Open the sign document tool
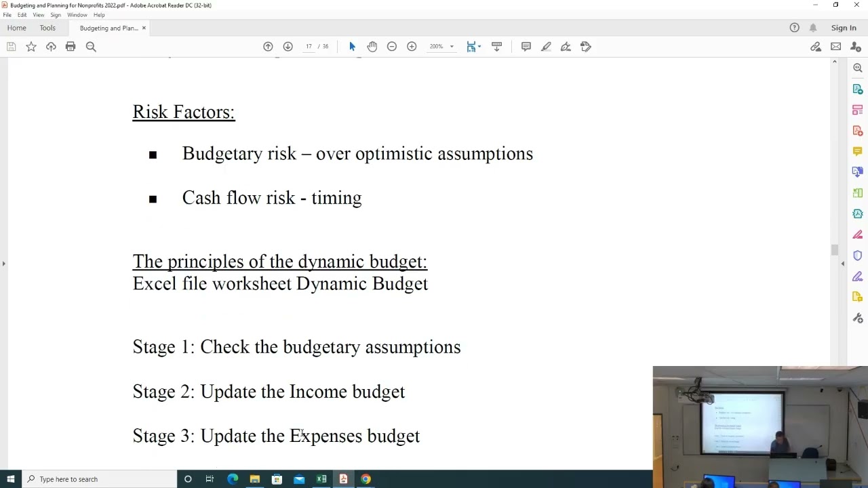Image resolution: width=868 pixels, height=488 pixels. (566, 47)
